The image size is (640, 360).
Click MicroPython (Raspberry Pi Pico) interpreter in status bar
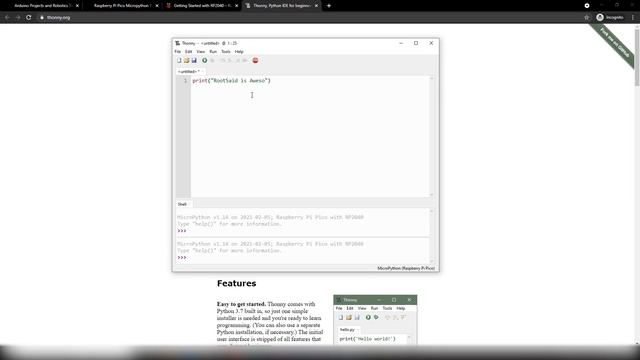(x=406, y=268)
